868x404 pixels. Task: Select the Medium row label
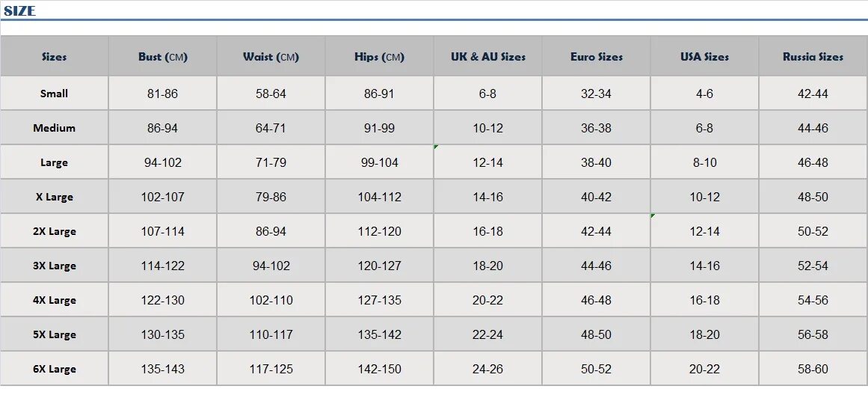(x=55, y=128)
